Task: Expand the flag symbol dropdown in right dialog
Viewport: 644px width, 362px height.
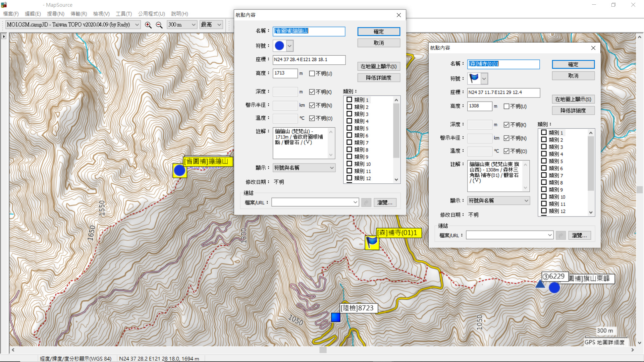Action: point(484,79)
